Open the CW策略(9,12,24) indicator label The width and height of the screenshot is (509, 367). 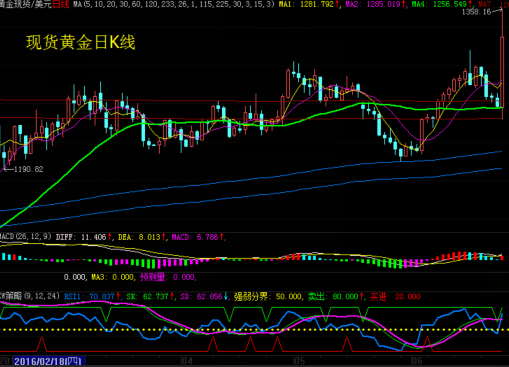[x=30, y=296]
